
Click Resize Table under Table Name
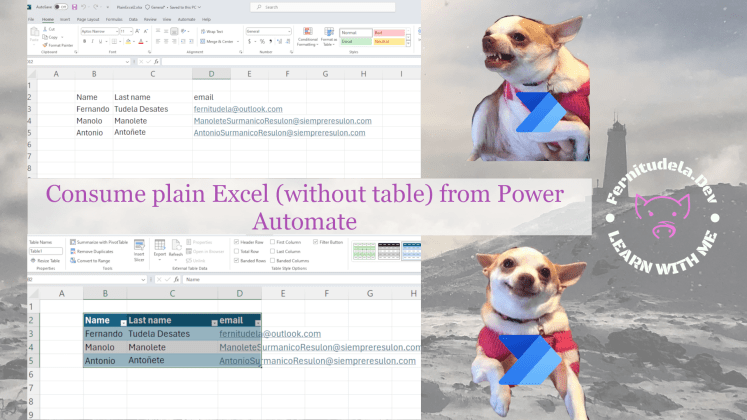46,261
